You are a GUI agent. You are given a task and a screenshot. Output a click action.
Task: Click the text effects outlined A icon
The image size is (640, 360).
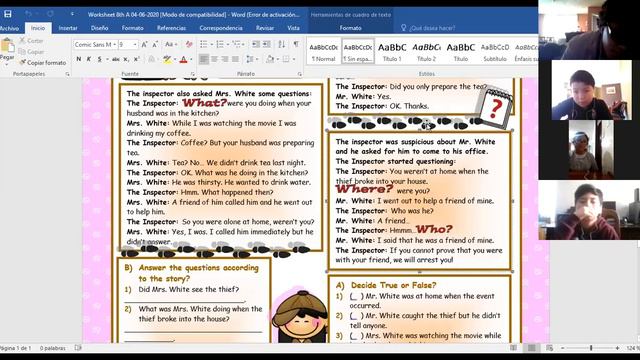[x=151, y=59]
